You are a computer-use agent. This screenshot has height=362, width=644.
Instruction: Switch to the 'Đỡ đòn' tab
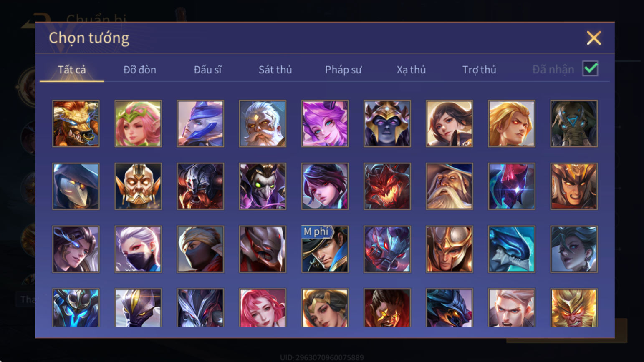(140, 70)
